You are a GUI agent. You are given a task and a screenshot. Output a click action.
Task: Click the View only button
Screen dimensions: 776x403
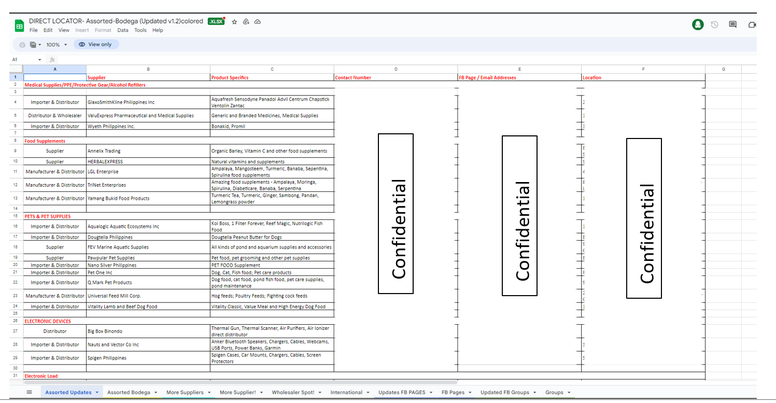click(96, 45)
